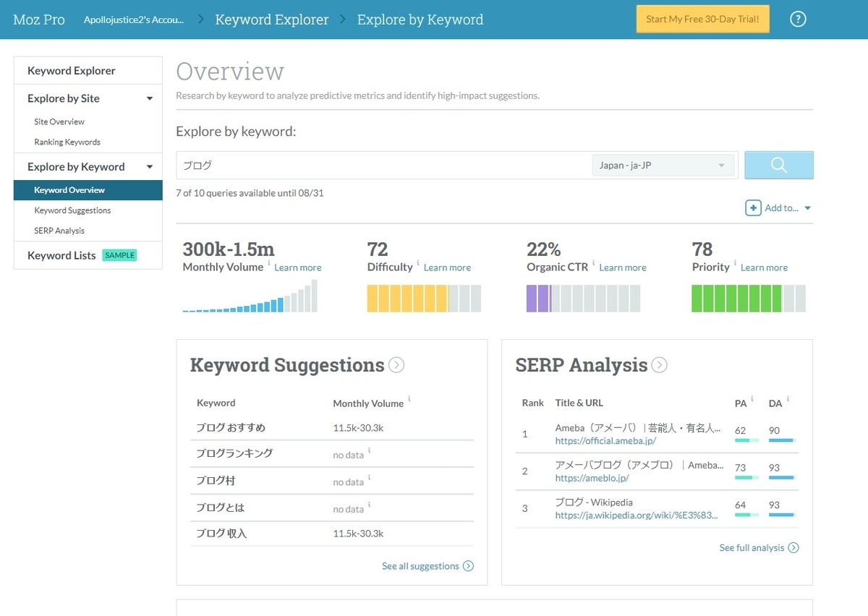
Task: Open SERP Analysis arrow circle icon
Action: pos(659,365)
